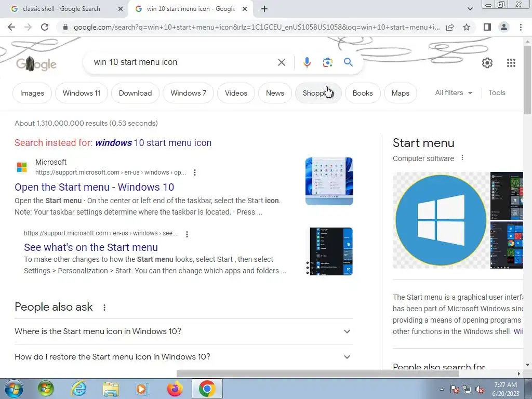The height and width of the screenshot is (399, 532).
Task: Apply the Download filter chip
Action: coord(135,93)
